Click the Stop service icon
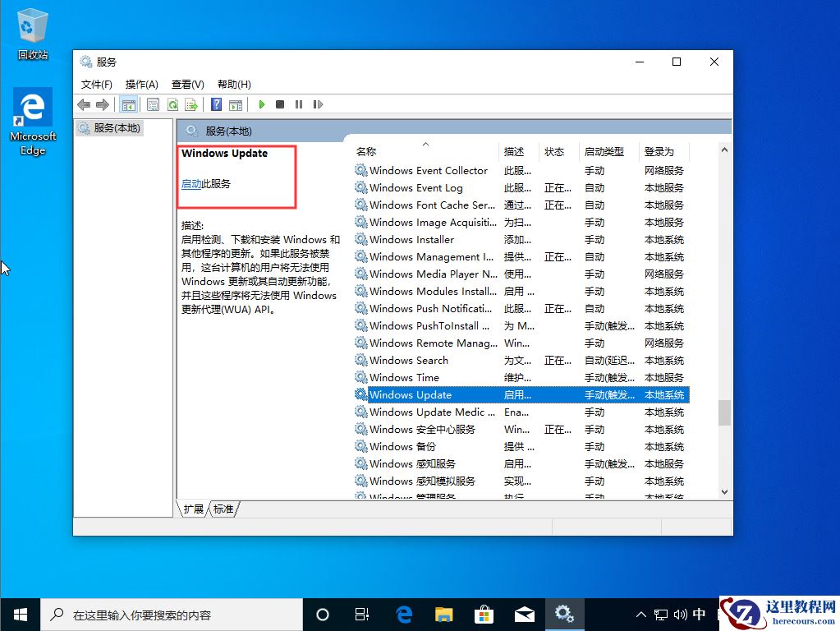Screen dimensions: 840x631 tap(279, 104)
